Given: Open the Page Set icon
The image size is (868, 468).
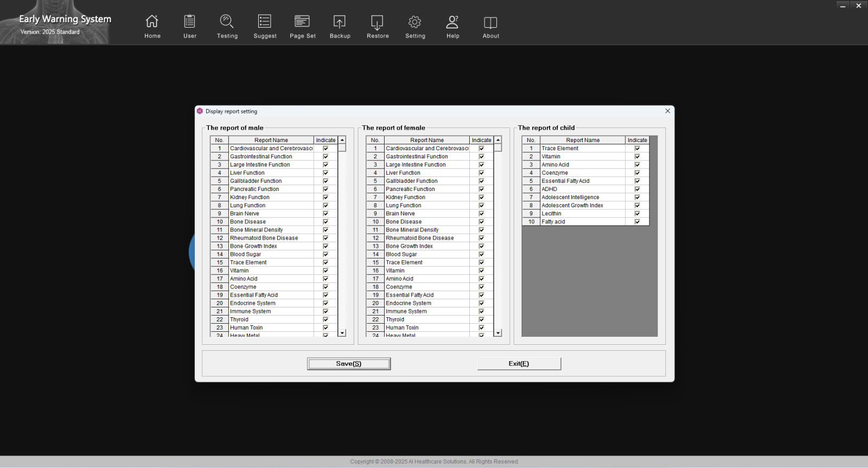Looking at the screenshot, I should tap(302, 22).
